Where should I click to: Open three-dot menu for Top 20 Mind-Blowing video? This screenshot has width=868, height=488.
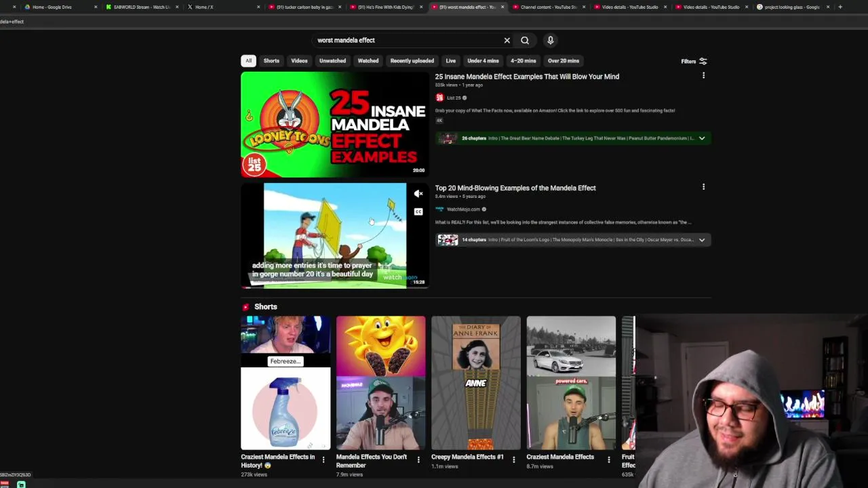point(703,187)
